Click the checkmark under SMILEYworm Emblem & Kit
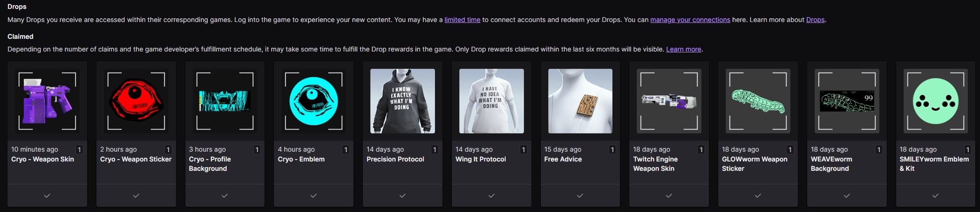The image size is (980, 212). coord(935,196)
